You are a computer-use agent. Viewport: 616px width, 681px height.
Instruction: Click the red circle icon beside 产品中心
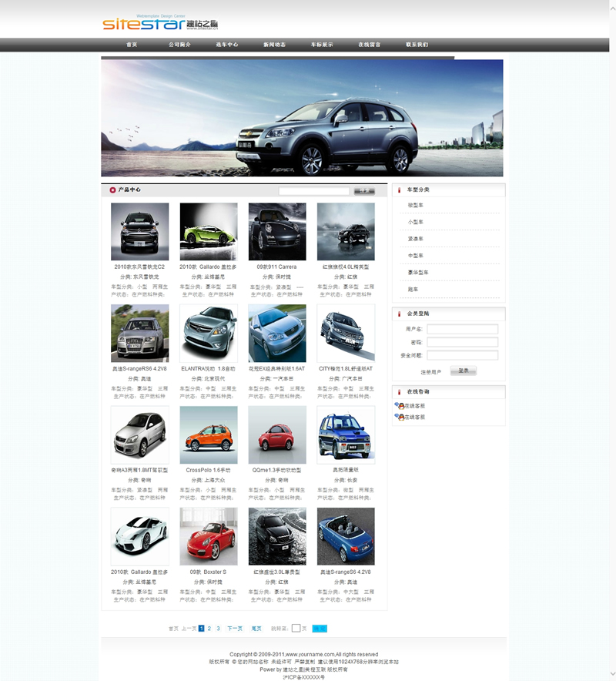(112, 190)
